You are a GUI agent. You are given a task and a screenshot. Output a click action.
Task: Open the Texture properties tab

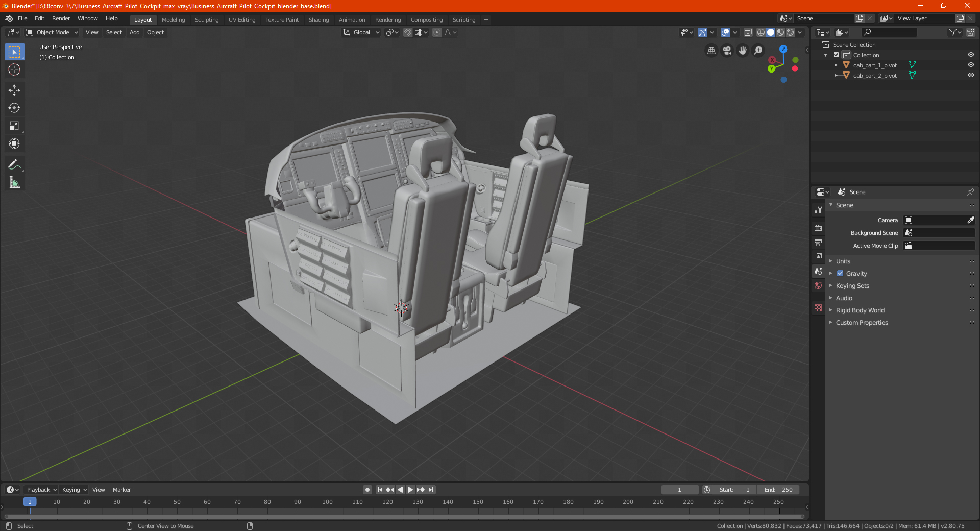pos(818,308)
